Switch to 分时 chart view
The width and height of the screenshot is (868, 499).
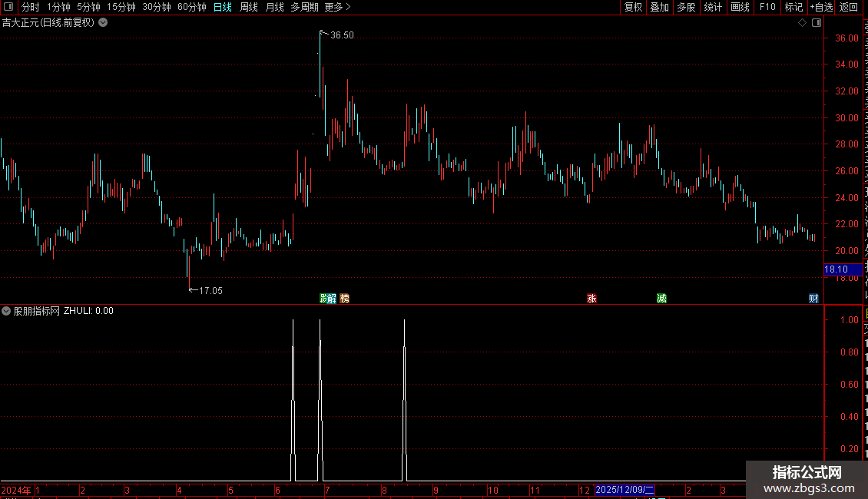click(31, 7)
